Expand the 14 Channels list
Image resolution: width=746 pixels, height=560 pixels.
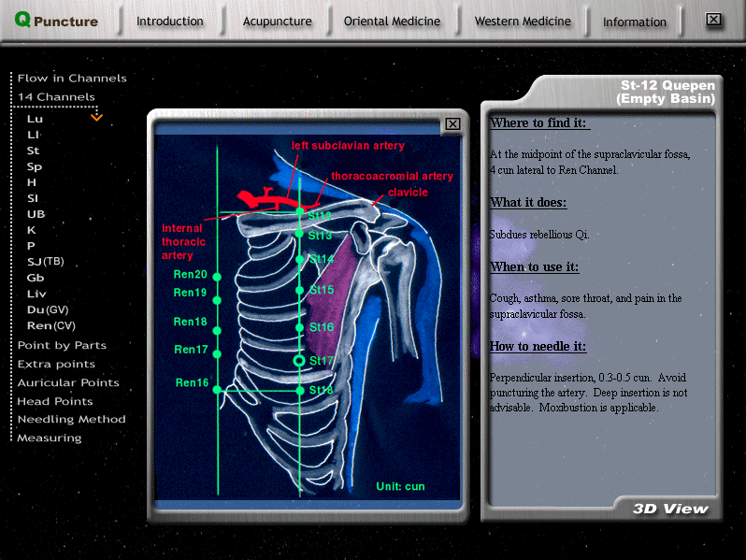pyautogui.click(x=56, y=97)
